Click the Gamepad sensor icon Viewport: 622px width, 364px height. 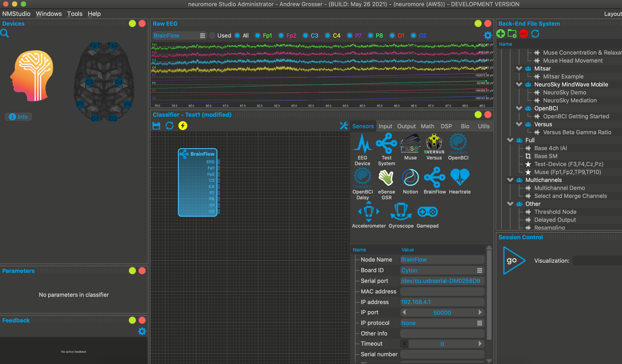tap(427, 212)
